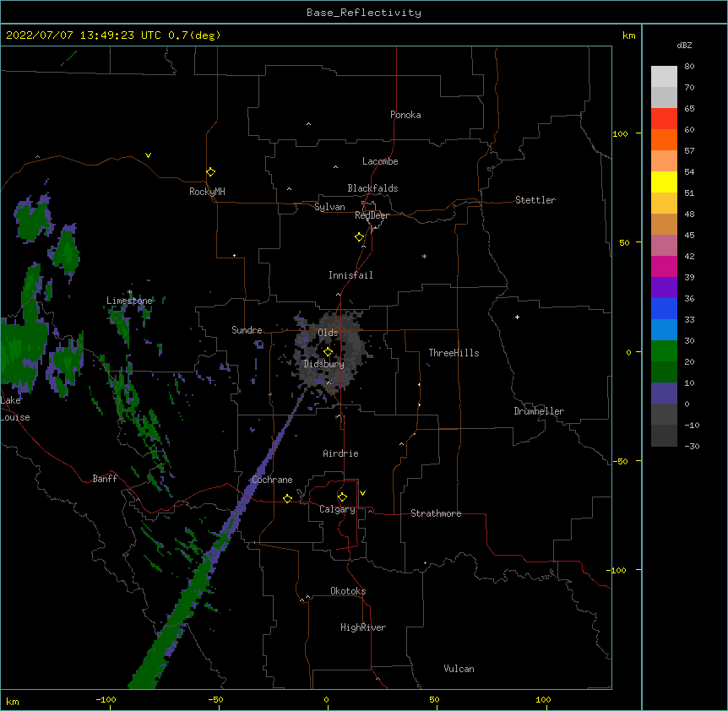Click the Stettler city label
The height and width of the screenshot is (711, 728).
click(x=535, y=200)
